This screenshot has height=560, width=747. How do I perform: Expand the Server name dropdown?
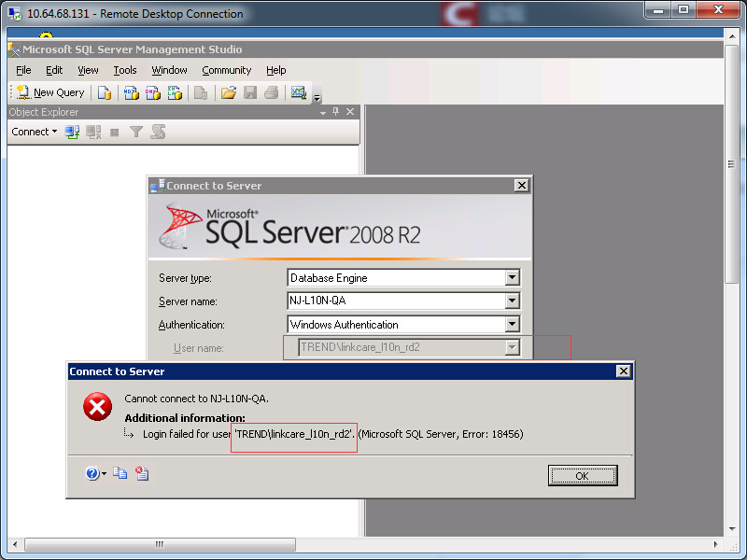coord(512,301)
